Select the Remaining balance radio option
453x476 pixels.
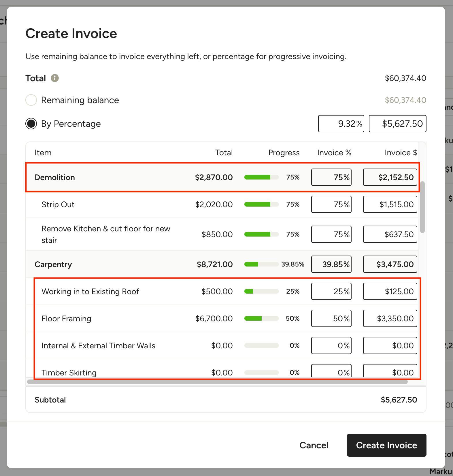31,100
